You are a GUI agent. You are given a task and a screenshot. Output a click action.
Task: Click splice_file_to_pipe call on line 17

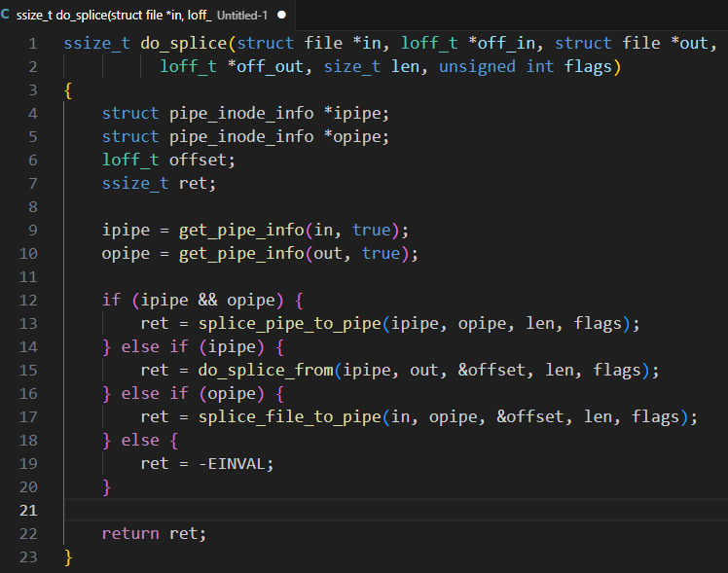pos(290,417)
